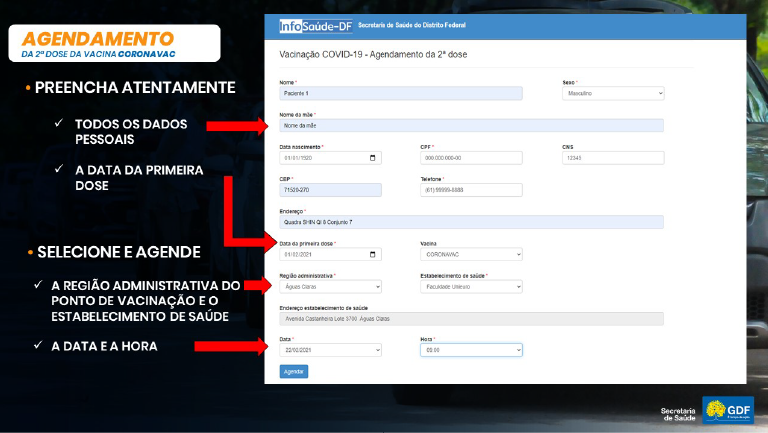Open the Hora time dropdown
Image resolution: width=768 pixels, height=433 pixels.
(x=471, y=350)
